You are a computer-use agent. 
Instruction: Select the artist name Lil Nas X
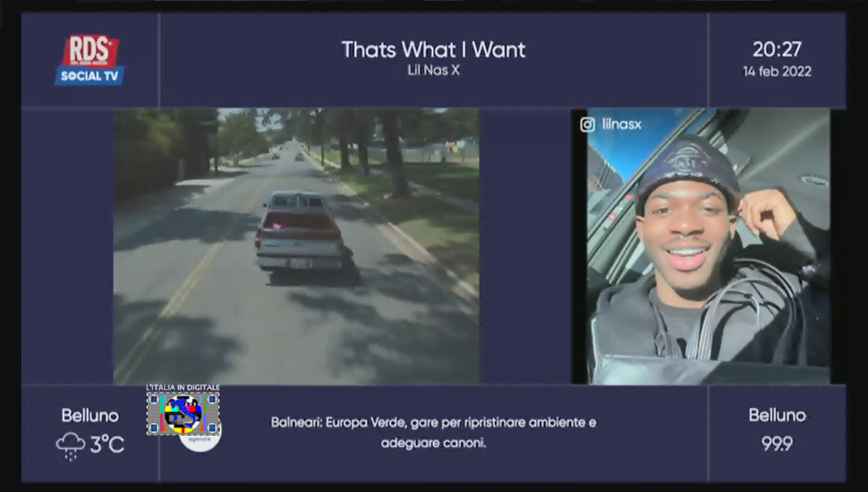pyautogui.click(x=433, y=71)
